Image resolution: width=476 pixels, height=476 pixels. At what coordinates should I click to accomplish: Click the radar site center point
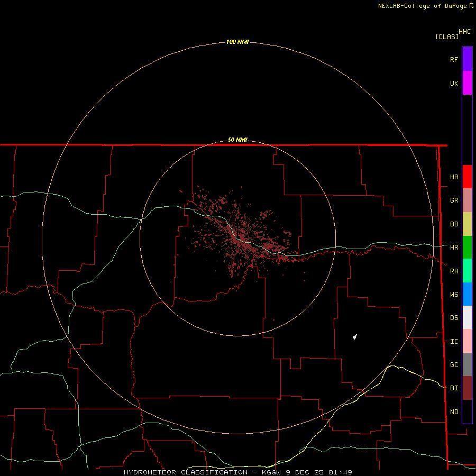[237, 238]
